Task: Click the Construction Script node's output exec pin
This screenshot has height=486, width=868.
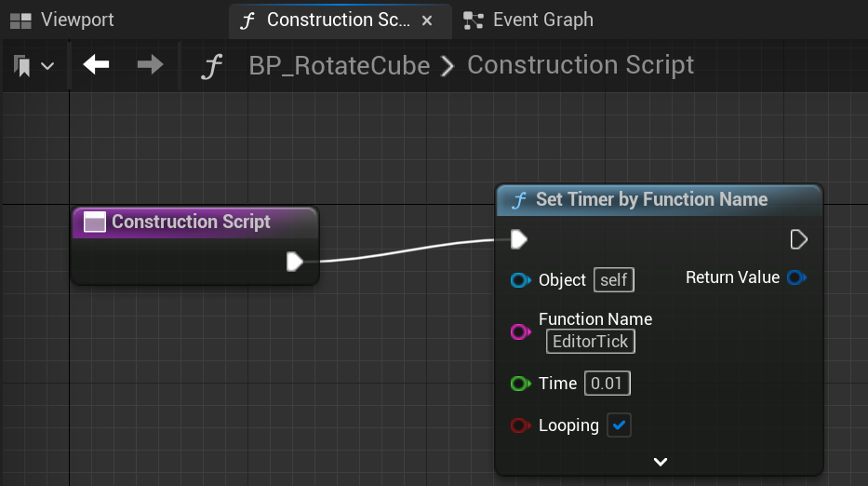Action: pos(295,261)
